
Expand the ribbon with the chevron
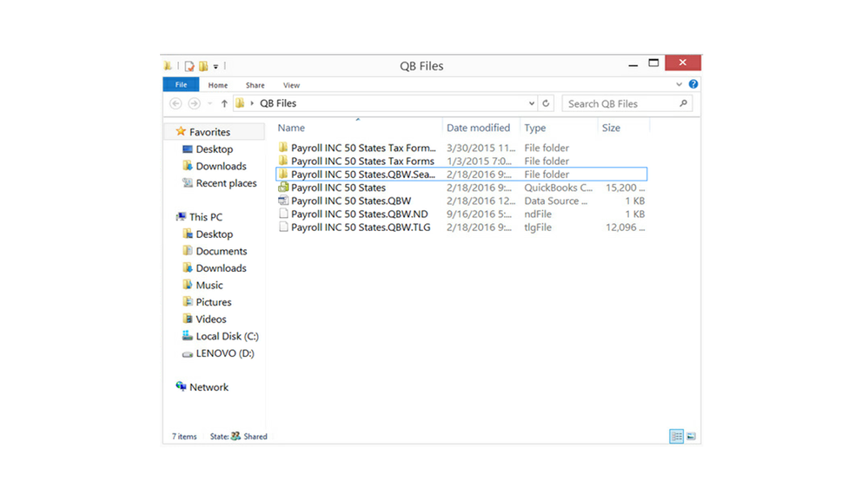point(679,84)
